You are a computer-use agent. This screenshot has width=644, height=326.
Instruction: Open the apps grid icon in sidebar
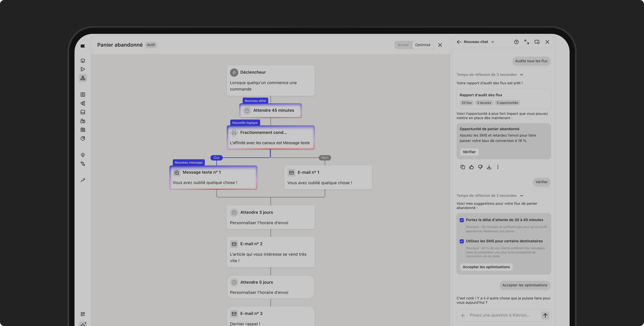[x=83, y=314]
